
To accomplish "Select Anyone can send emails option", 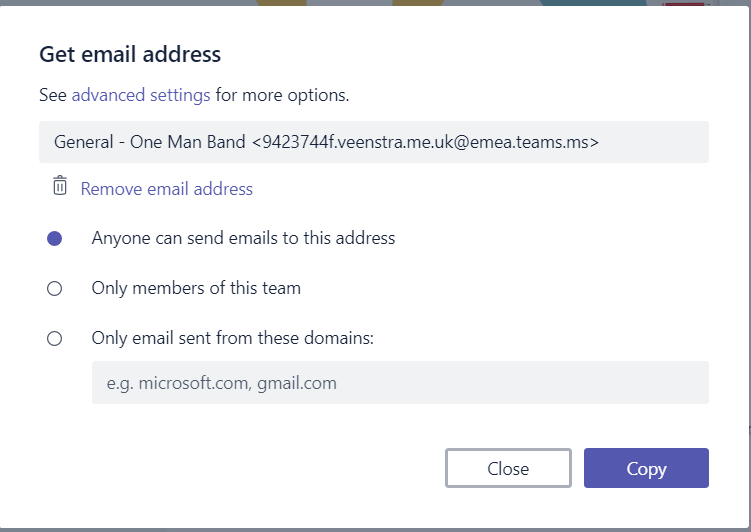I will [55, 238].
